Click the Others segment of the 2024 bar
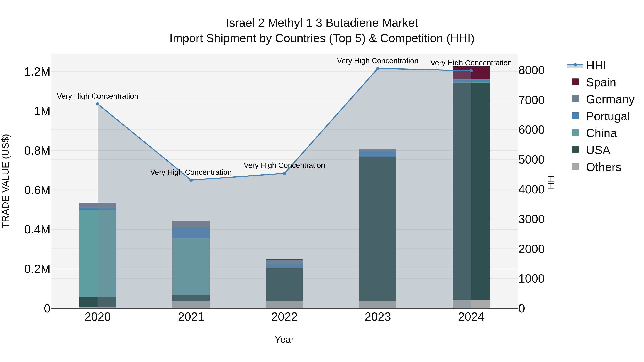Screen dimensions: 644x362 tap(471, 304)
